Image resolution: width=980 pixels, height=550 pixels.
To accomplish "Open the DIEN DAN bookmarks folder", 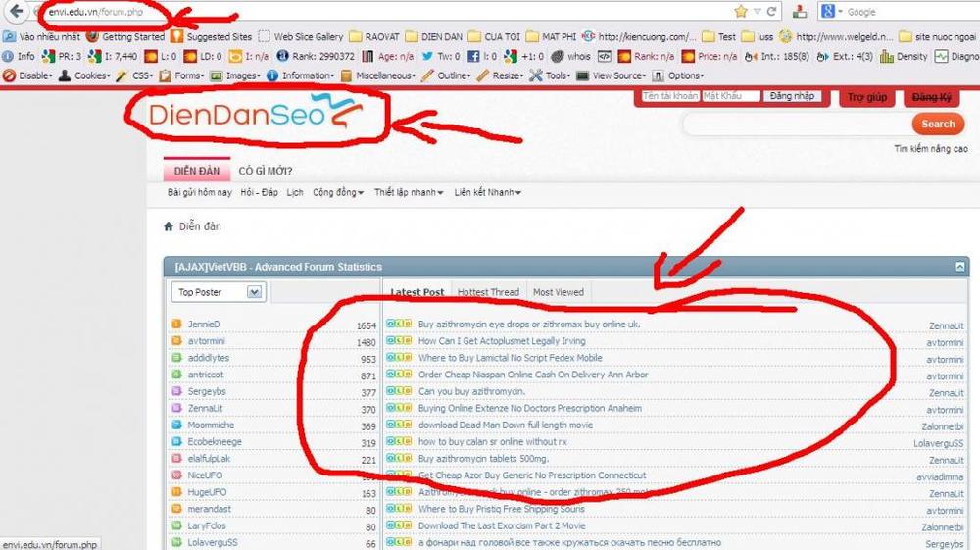I will coord(434,37).
